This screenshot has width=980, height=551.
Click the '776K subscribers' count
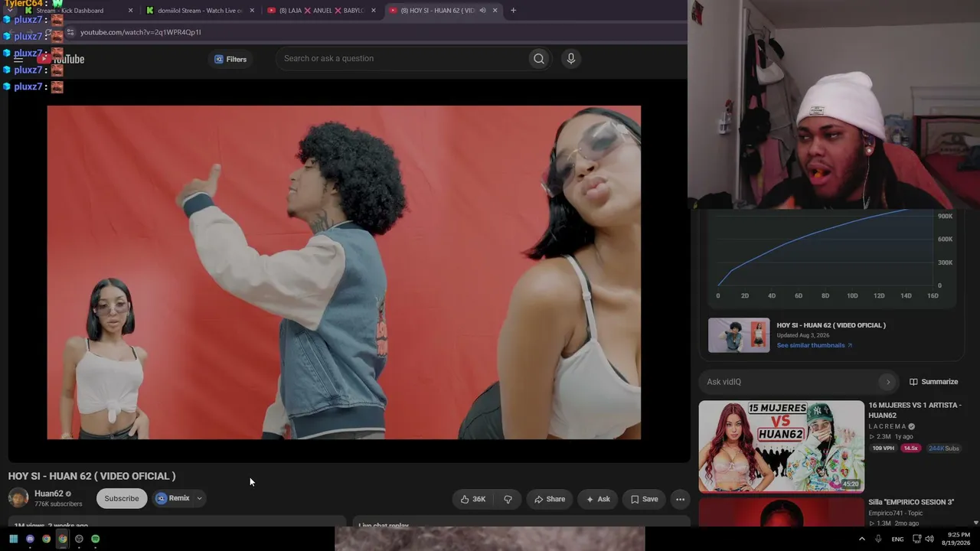58,504
